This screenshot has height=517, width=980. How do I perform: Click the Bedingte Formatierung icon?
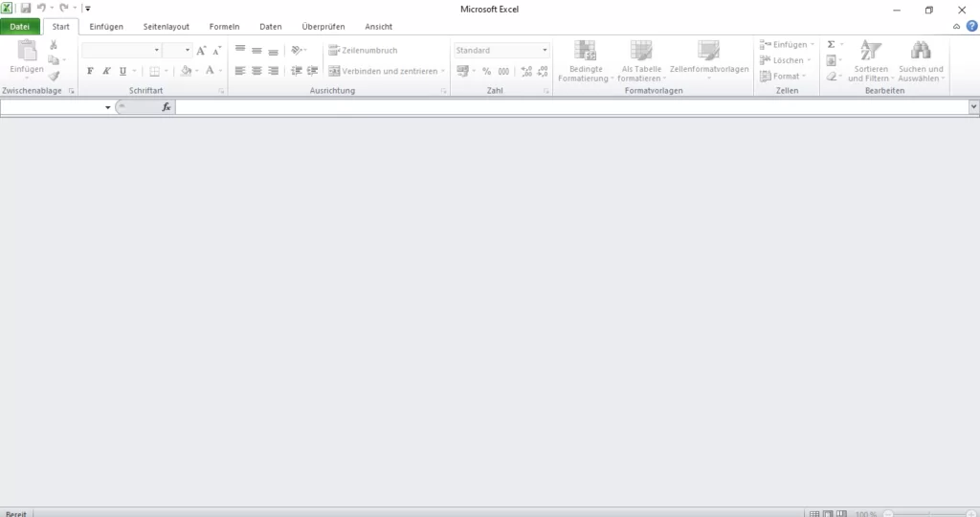[x=584, y=51]
